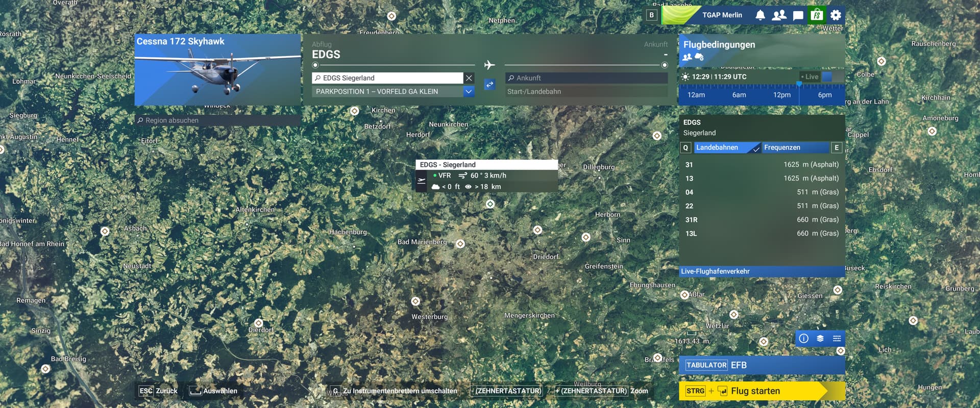This screenshot has width=980, height=408.
Task: Click the EDGS Siegerland departure search field
Action: pos(387,78)
